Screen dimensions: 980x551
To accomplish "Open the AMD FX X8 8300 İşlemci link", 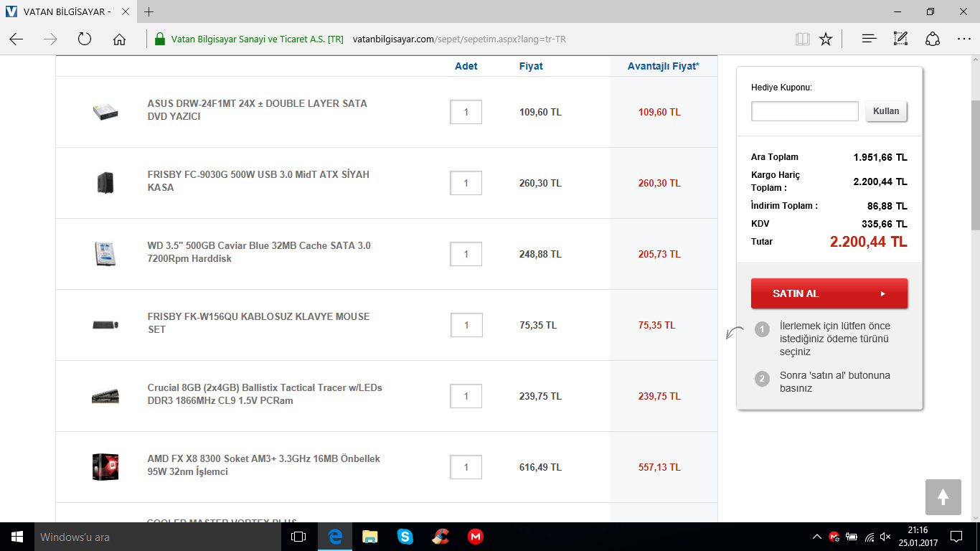I will [x=264, y=465].
